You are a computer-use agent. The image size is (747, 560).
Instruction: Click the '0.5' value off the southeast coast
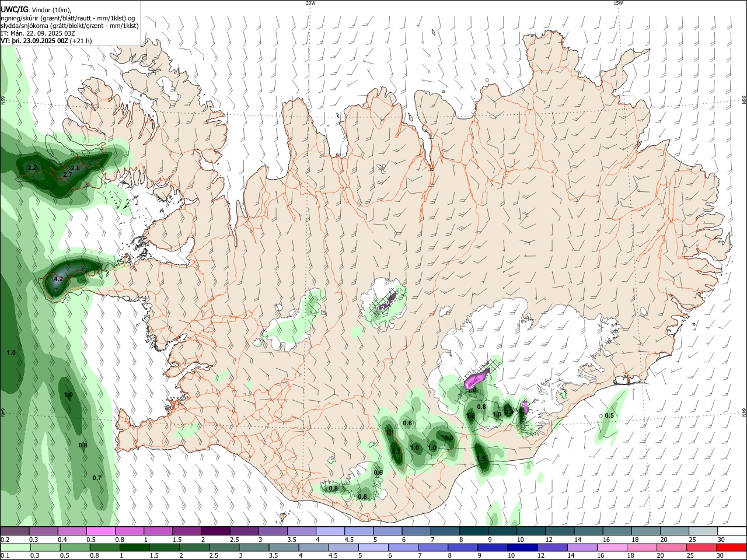point(609,415)
